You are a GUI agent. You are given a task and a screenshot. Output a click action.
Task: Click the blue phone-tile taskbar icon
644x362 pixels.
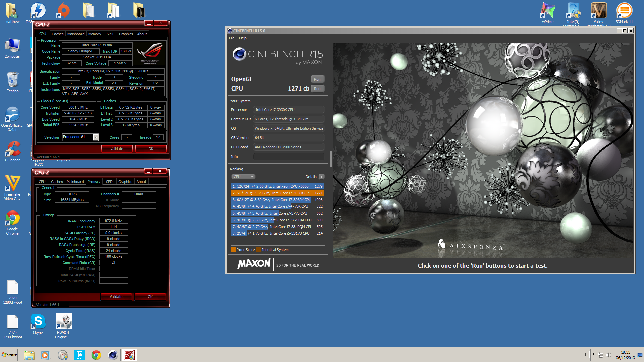click(x=79, y=355)
